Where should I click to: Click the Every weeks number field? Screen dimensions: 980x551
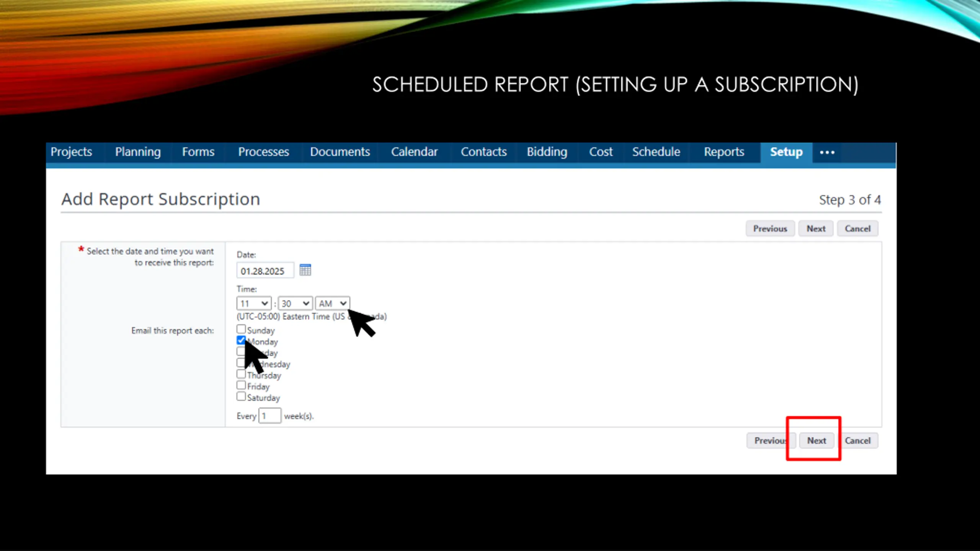pyautogui.click(x=269, y=416)
